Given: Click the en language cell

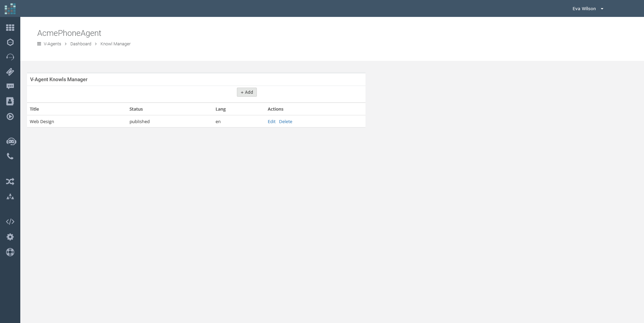Looking at the screenshot, I should click(218, 121).
